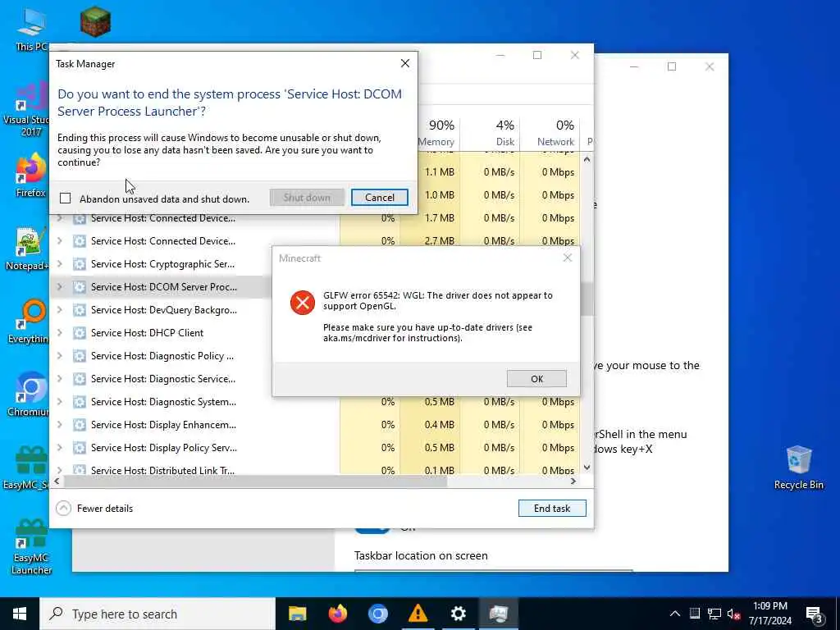The image size is (840, 630).
Task: Expand Service Host: Cryptographic Ser... row
Action: pos(59,263)
